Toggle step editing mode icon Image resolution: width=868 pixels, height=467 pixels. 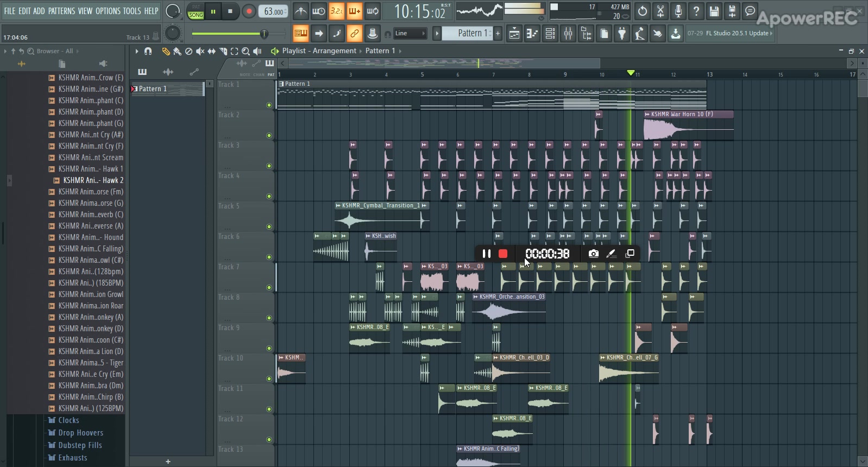click(x=337, y=34)
